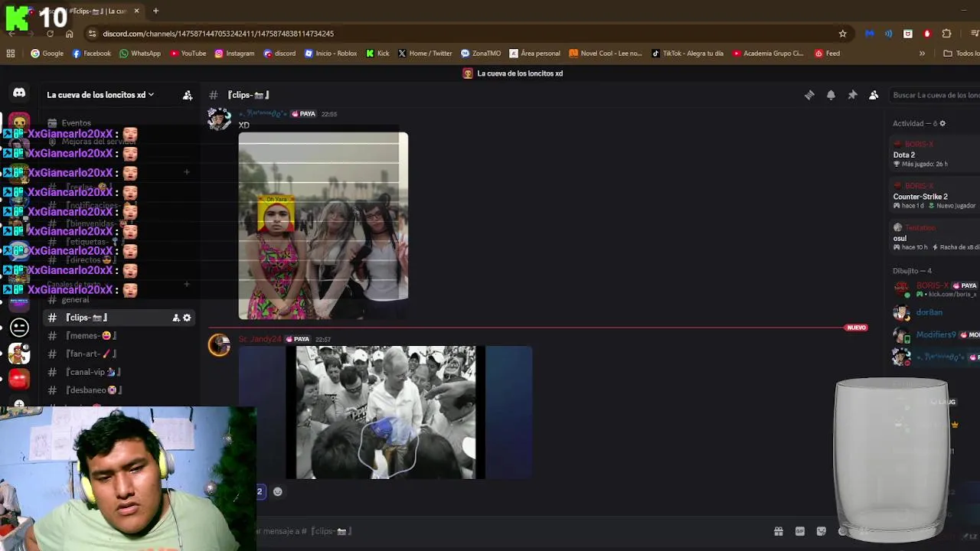
Task: Click the message input for clips
Action: coord(505,531)
